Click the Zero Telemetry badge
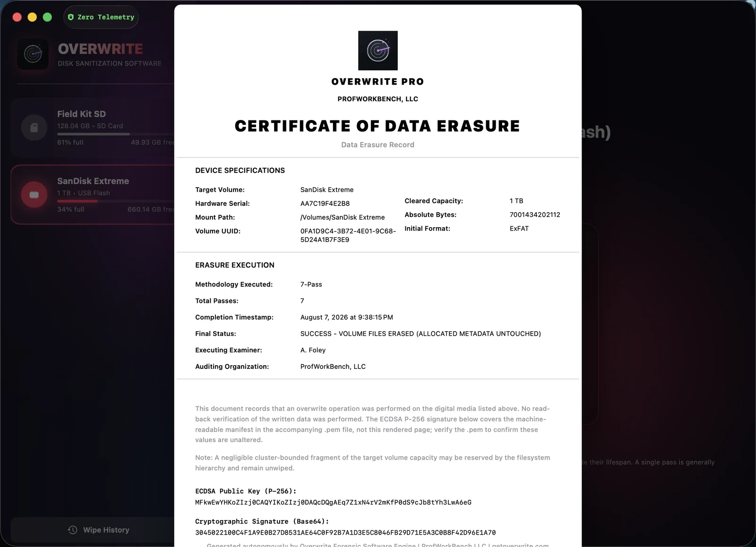The height and width of the screenshot is (547, 756). tap(101, 17)
